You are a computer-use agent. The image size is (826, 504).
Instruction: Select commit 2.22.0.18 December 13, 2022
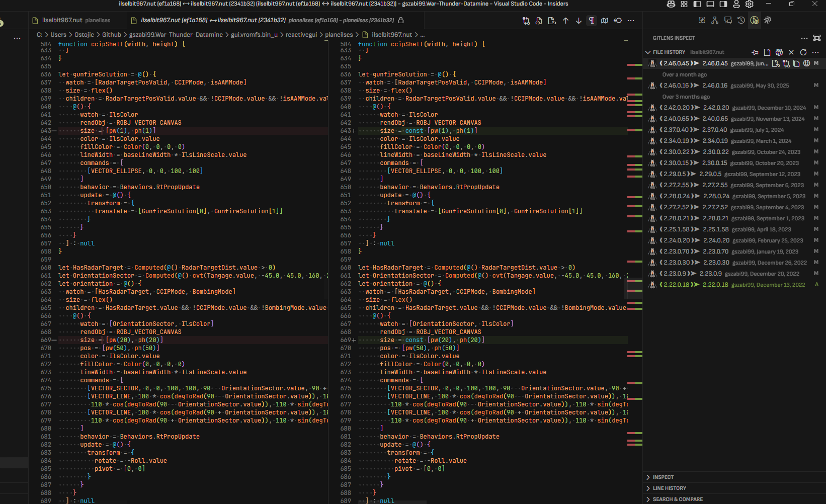coord(734,285)
